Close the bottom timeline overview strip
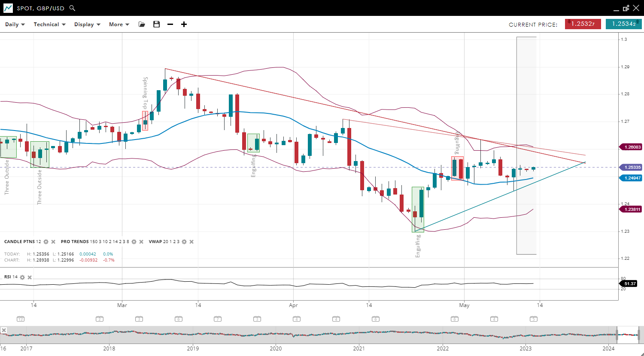The height and width of the screenshot is (356, 644). point(3,330)
